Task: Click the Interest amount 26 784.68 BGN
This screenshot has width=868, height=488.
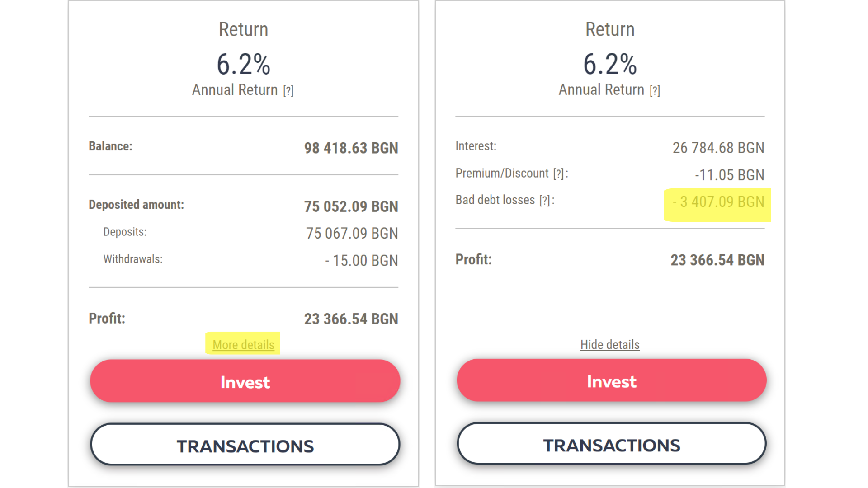Action: (718, 148)
